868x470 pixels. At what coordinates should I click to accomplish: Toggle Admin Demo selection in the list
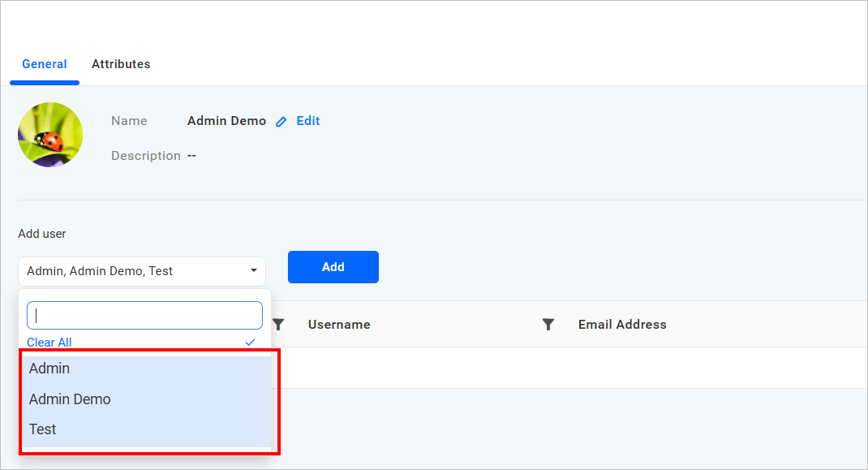70,399
